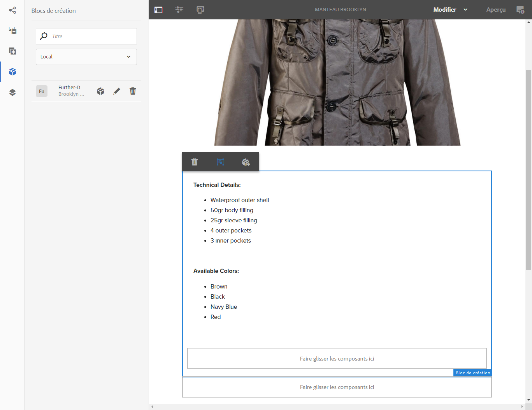Open annotations icon in top right corner
The image size is (532, 410).
(520, 10)
